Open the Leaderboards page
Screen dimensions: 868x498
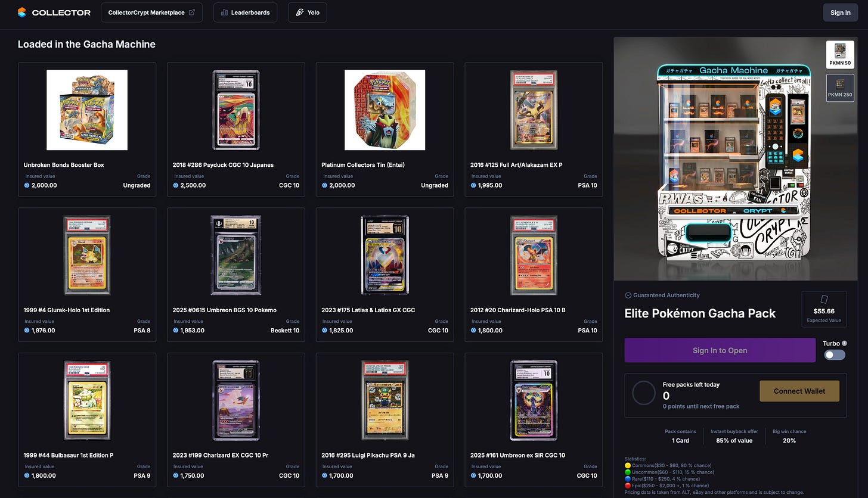click(x=245, y=13)
